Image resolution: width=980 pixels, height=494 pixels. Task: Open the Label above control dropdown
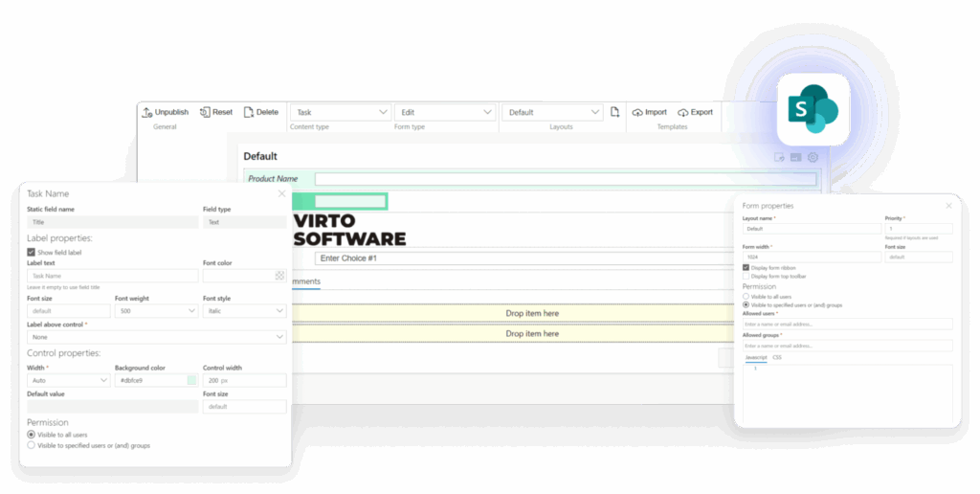(156, 337)
